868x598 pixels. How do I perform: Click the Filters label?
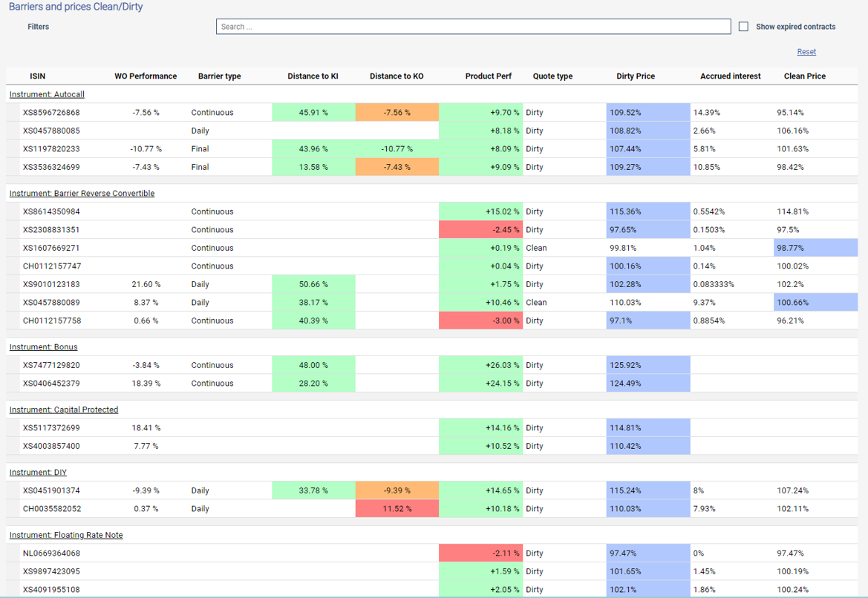(x=38, y=27)
